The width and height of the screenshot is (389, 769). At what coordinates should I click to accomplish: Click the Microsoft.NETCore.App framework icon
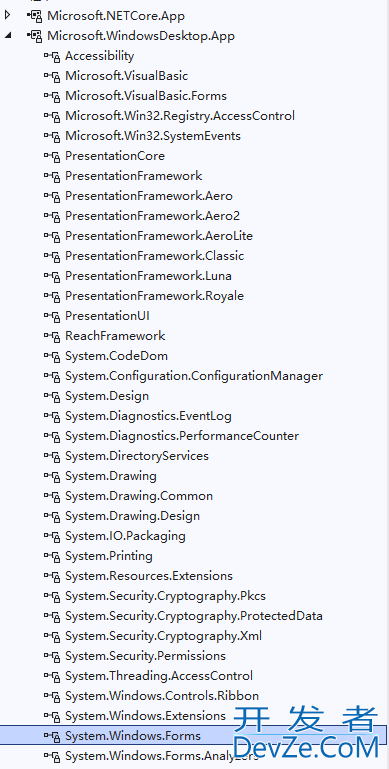(x=35, y=16)
